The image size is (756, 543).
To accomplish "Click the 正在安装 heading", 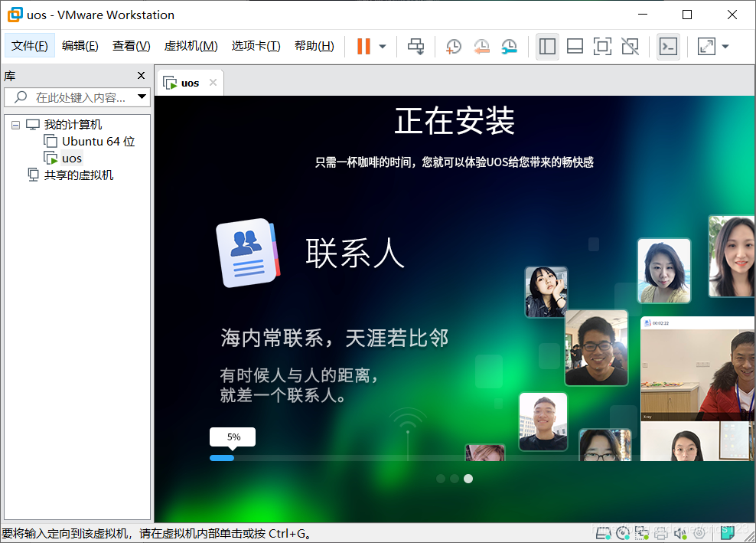I will point(455,121).
